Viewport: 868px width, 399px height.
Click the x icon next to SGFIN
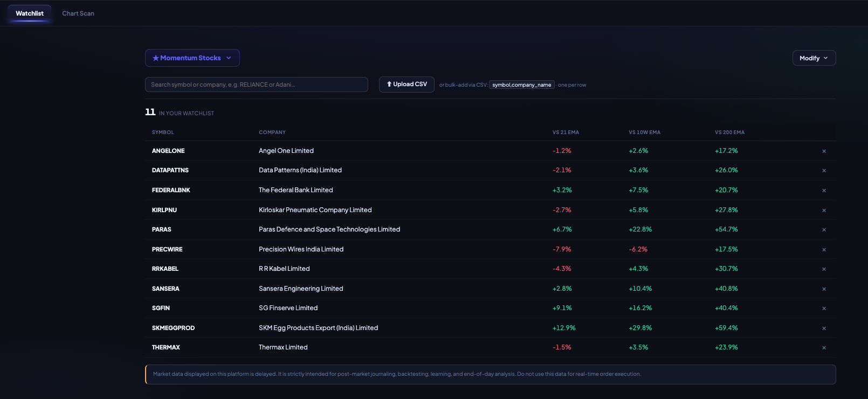pyautogui.click(x=824, y=309)
